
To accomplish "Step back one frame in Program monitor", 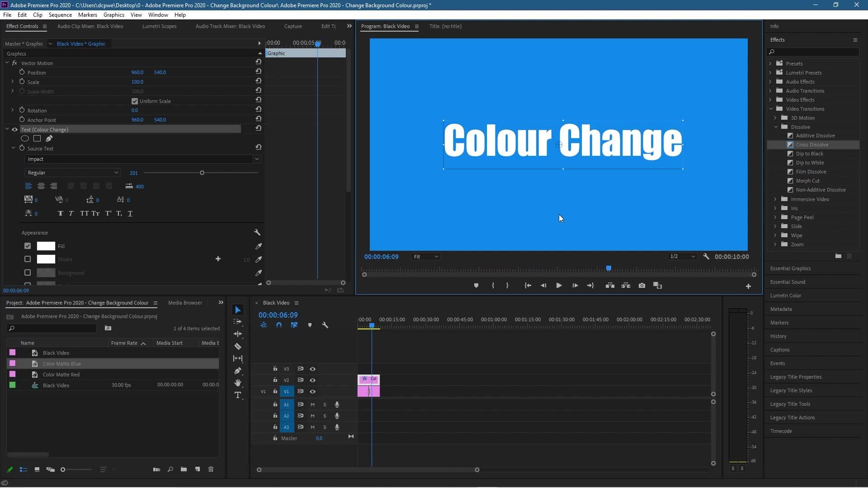I will (x=543, y=286).
